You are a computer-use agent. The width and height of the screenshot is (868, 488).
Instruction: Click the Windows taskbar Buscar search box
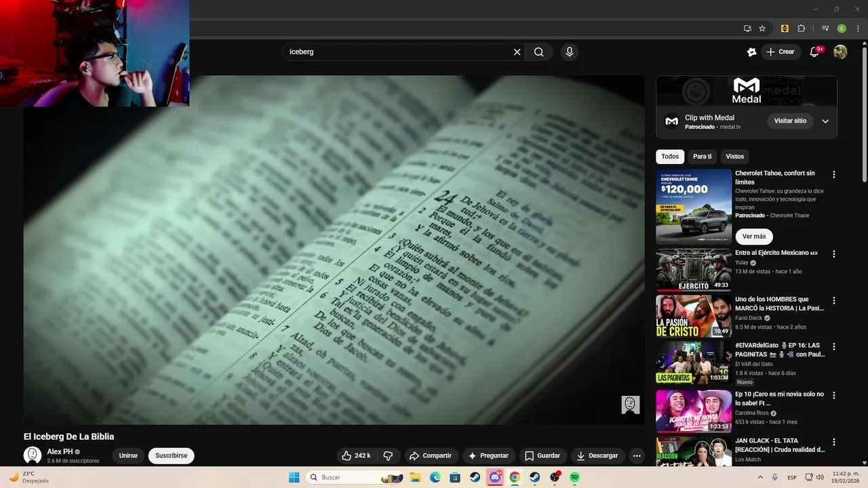[355, 477]
